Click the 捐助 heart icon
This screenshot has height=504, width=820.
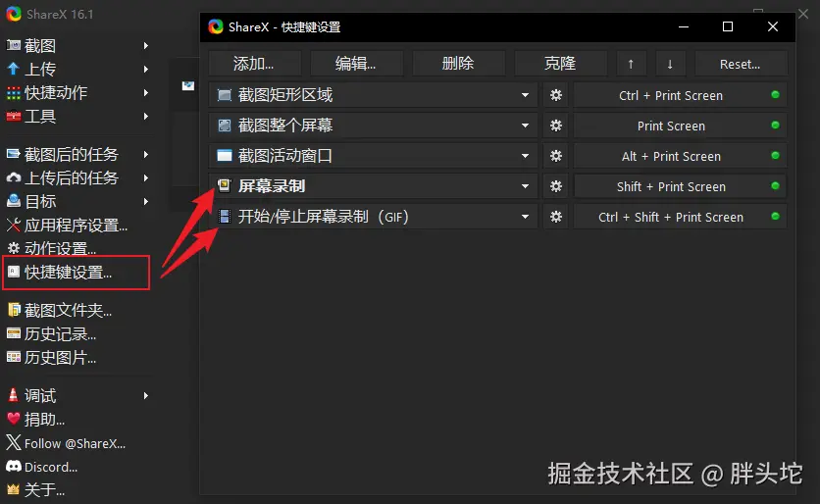pos(13,419)
